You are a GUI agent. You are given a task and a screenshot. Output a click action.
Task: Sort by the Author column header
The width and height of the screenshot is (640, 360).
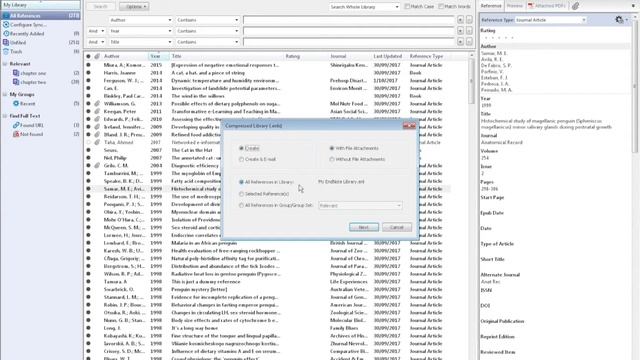[124, 56]
